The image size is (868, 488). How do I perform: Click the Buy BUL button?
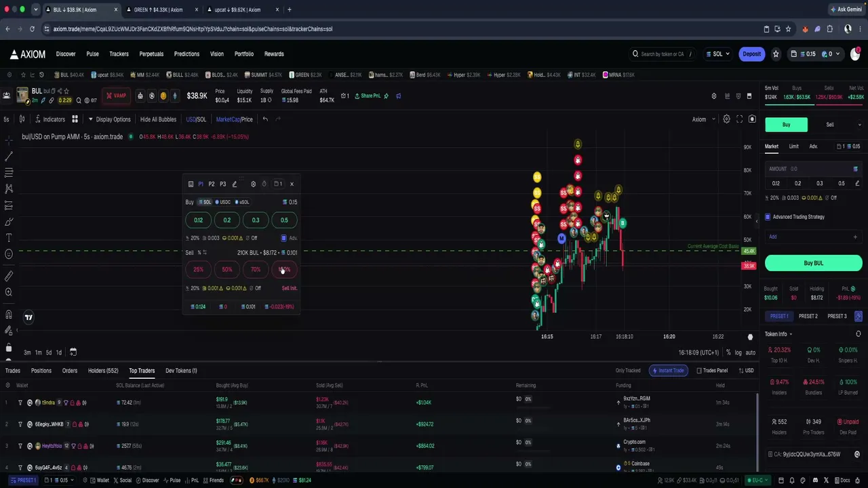click(x=814, y=263)
